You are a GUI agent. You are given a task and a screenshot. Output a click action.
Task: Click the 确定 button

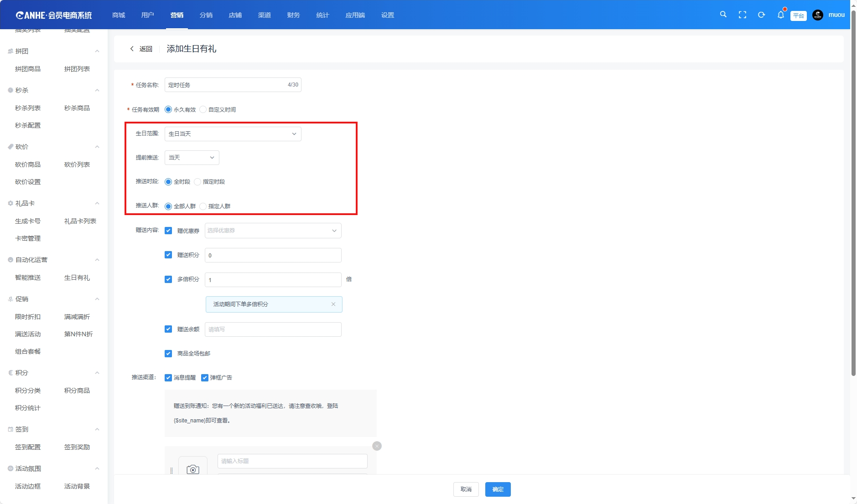pos(498,489)
